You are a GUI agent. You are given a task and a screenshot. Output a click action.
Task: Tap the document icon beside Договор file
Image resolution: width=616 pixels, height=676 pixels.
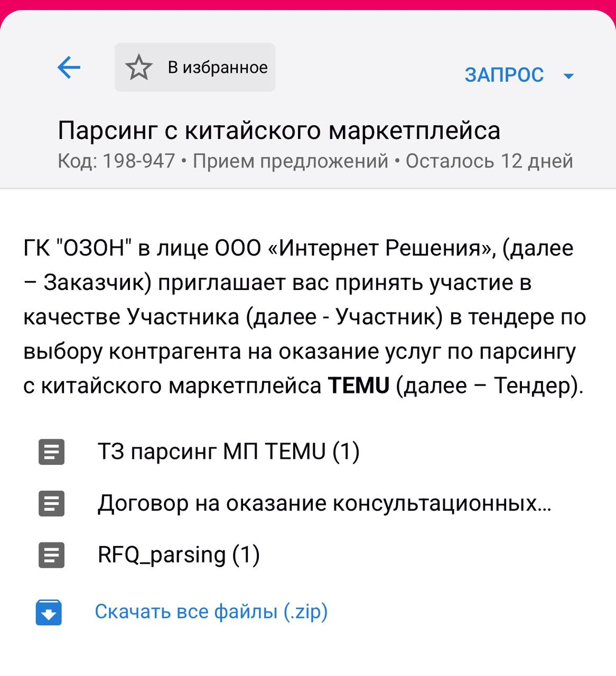pos(51,503)
